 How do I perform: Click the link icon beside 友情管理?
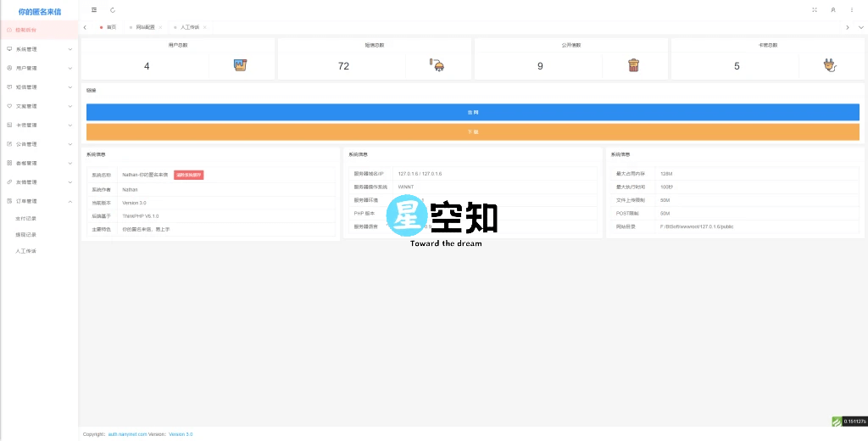[9, 181]
